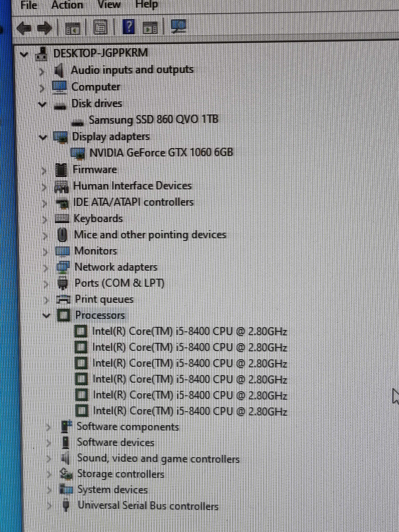399x532 pixels.
Task: Click the Keyboards category icon
Action: tap(62, 219)
